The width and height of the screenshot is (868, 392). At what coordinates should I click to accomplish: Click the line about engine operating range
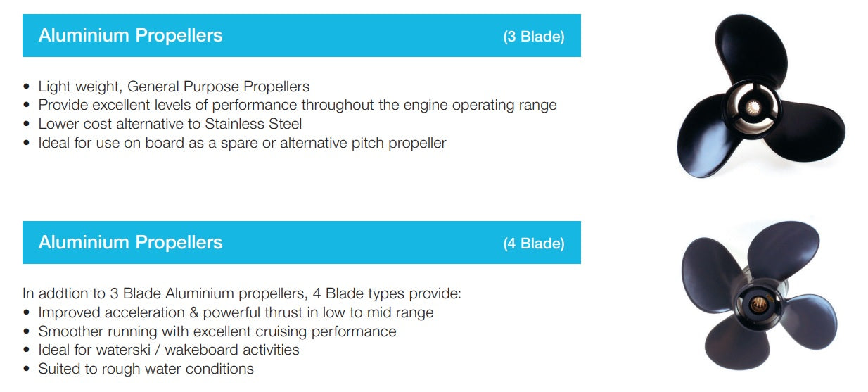297,105
